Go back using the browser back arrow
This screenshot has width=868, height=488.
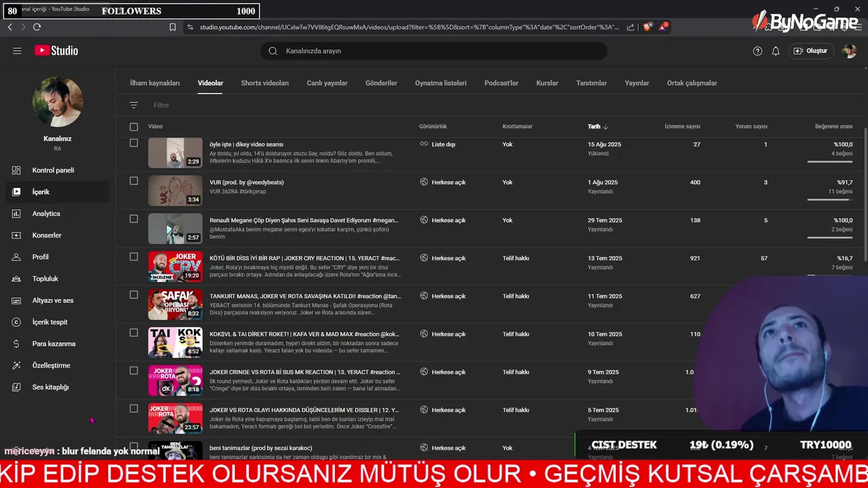[x=9, y=27]
